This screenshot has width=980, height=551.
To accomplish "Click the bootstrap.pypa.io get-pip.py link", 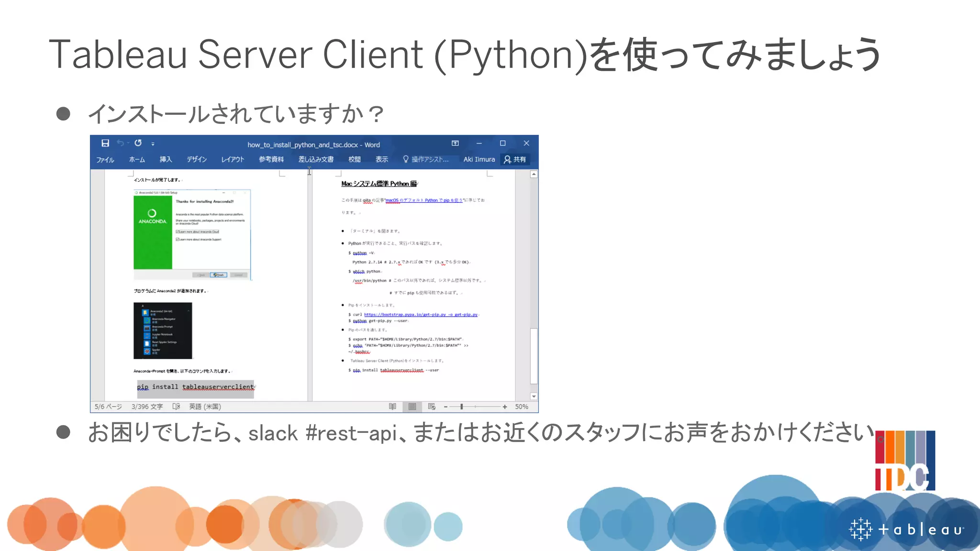I will click(421, 315).
